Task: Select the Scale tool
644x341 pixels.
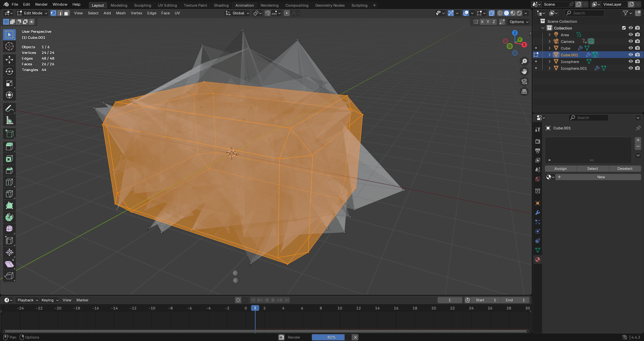Action: tap(9, 83)
